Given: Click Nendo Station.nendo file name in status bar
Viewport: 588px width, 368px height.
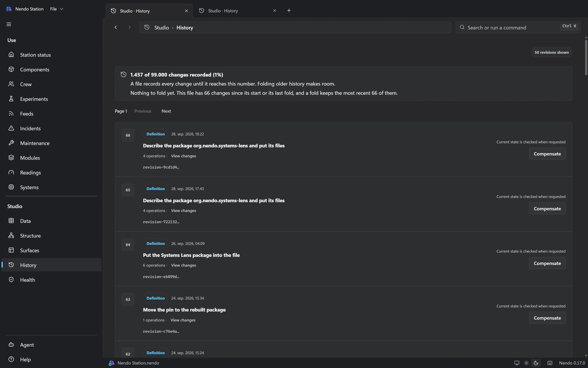Looking at the screenshot, I should [x=138, y=363].
